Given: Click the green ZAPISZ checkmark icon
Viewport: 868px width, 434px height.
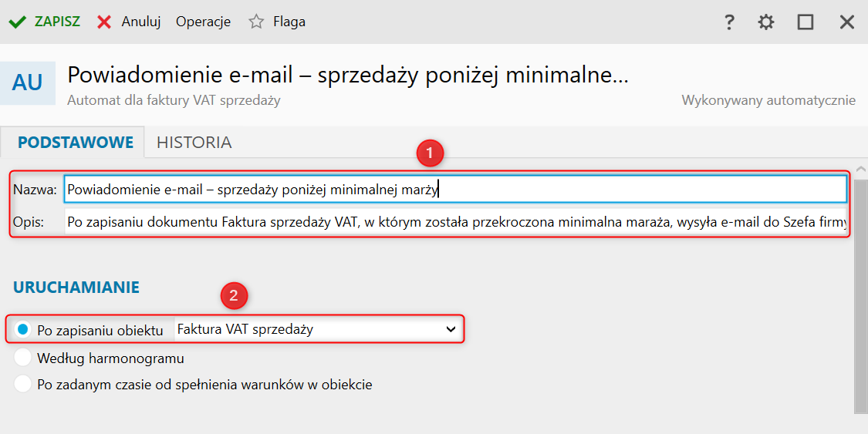Looking at the screenshot, I should pyautogui.click(x=18, y=22).
